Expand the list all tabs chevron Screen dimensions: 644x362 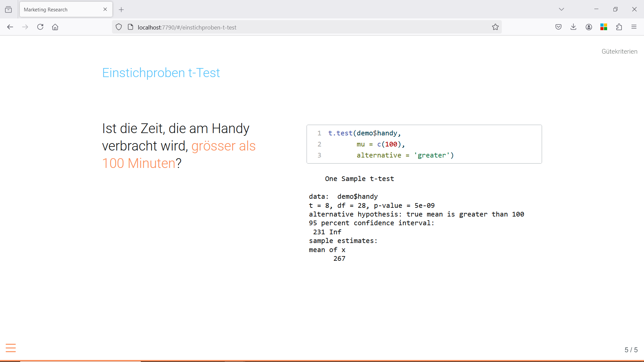561,9
